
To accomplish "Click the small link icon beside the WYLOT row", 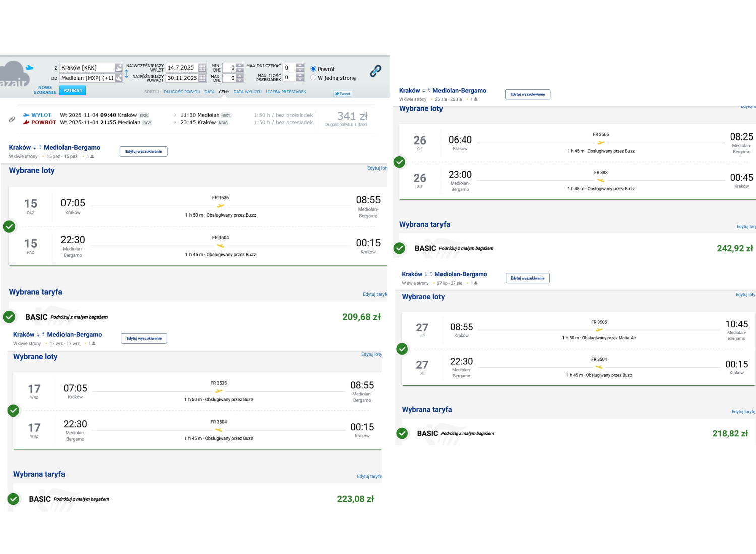I will click(12, 119).
